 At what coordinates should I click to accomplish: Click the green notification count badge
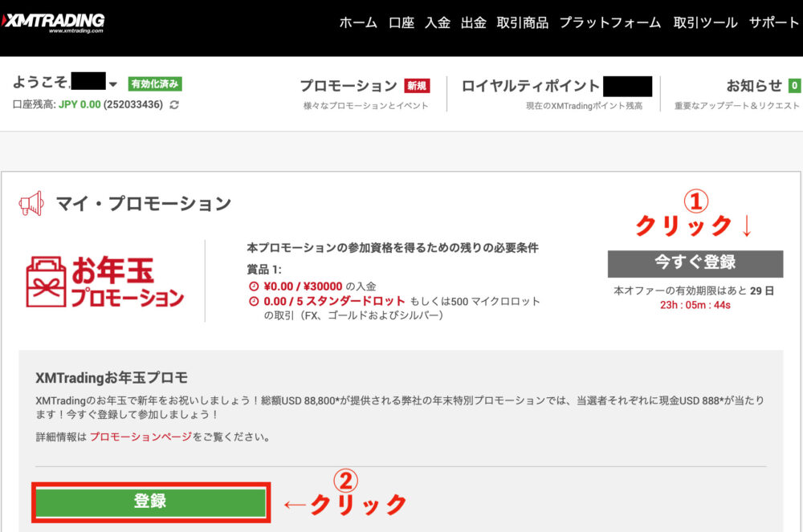coord(794,86)
